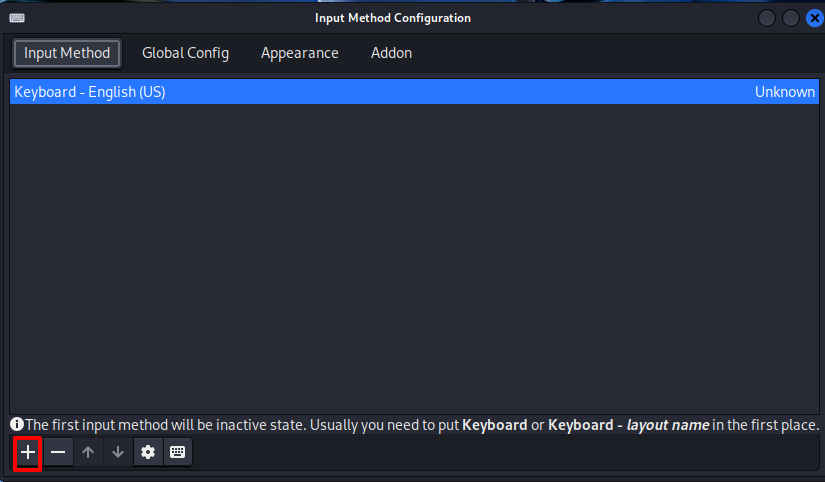Viewport: 825px width, 482px height.
Task: Click the info icon beside the hint text
Action: (17, 424)
